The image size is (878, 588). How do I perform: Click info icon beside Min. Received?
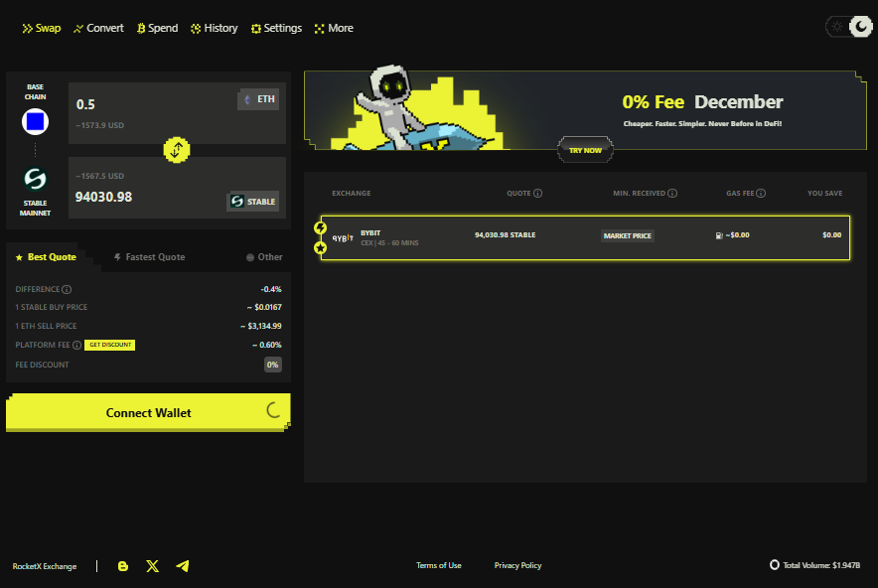click(x=672, y=194)
